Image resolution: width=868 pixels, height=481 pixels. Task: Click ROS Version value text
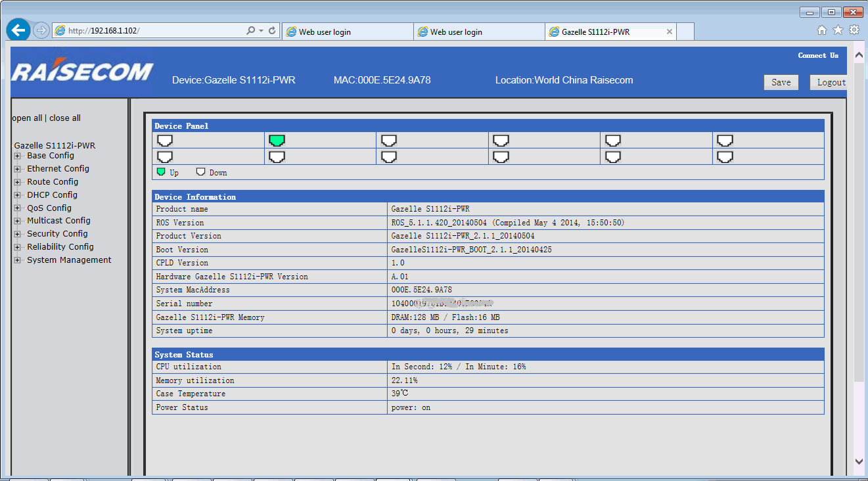(508, 223)
